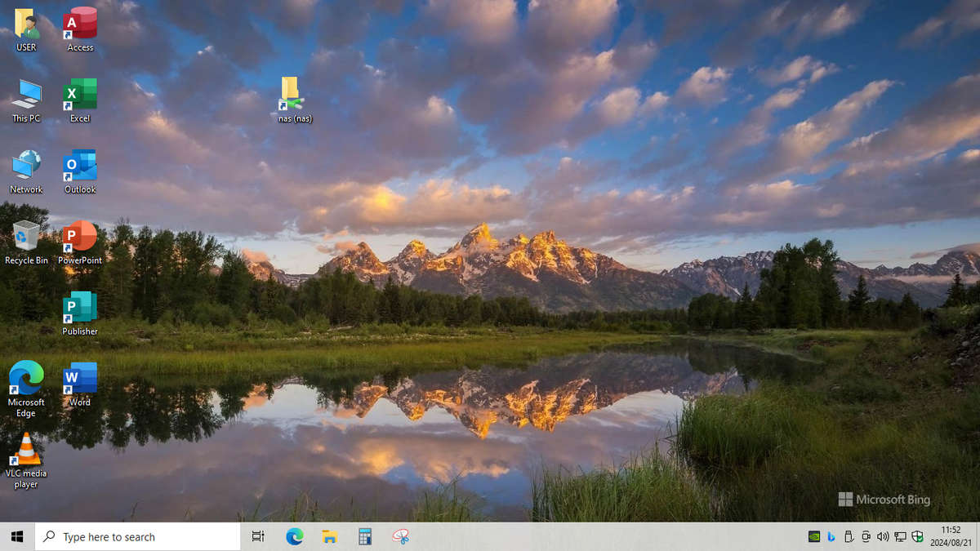The image size is (980, 551).
Task: Open the Excel desktop shortcut
Action: [80, 96]
